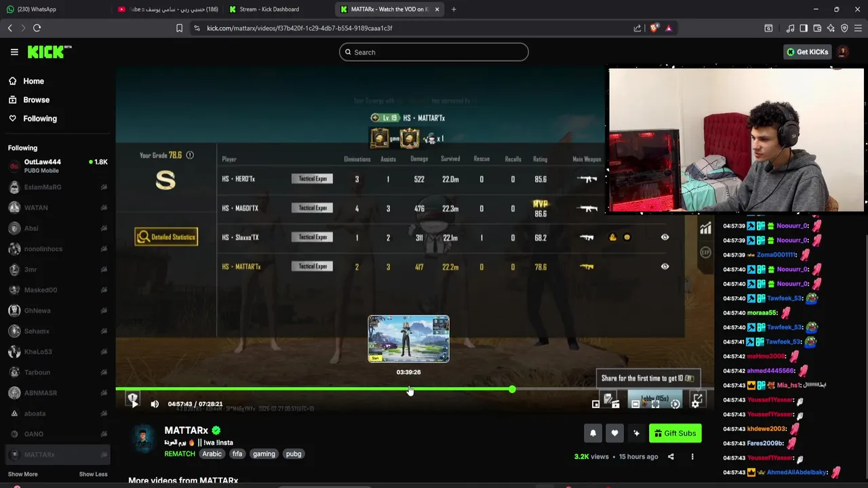Toggle theater mode in video player
Image resolution: width=868 pixels, height=488 pixels.
coord(635,404)
